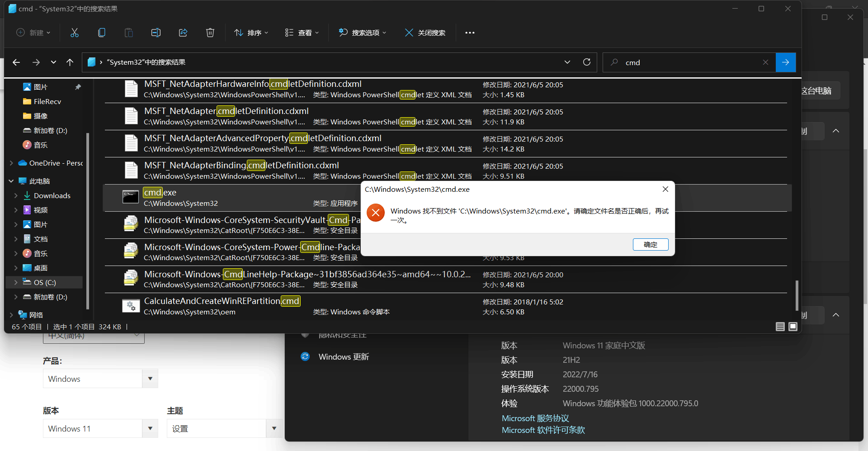The width and height of the screenshot is (868, 451).
Task: Unpin 图片 from the sidebar
Action: [x=78, y=86]
